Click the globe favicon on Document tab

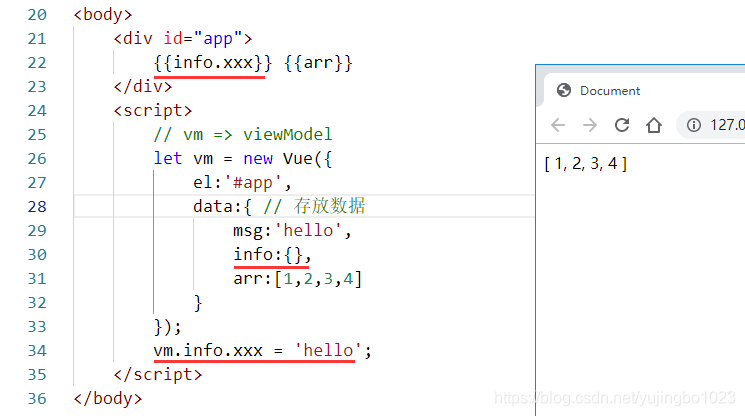pyautogui.click(x=564, y=90)
